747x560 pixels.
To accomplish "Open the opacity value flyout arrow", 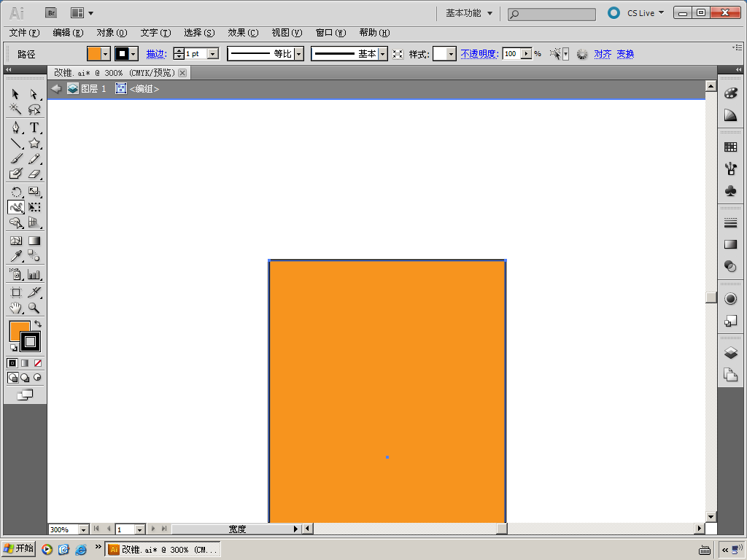I will coord(526,54).
